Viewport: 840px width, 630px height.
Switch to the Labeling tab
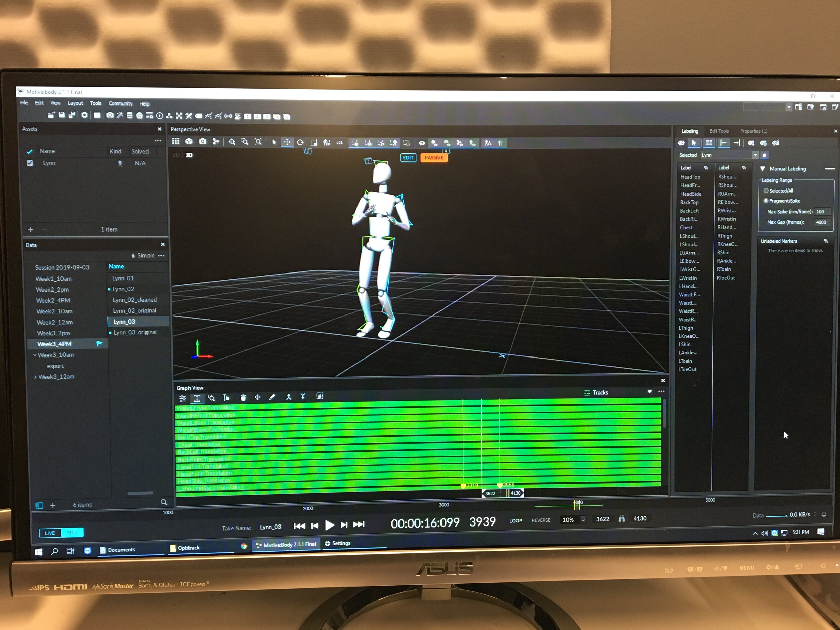(x=689, y=131)
